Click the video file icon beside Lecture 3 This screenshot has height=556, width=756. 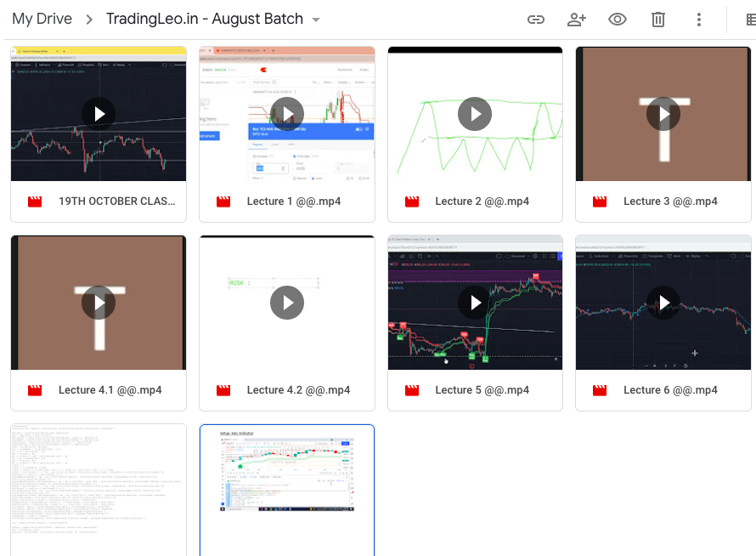tap(600, 201)
